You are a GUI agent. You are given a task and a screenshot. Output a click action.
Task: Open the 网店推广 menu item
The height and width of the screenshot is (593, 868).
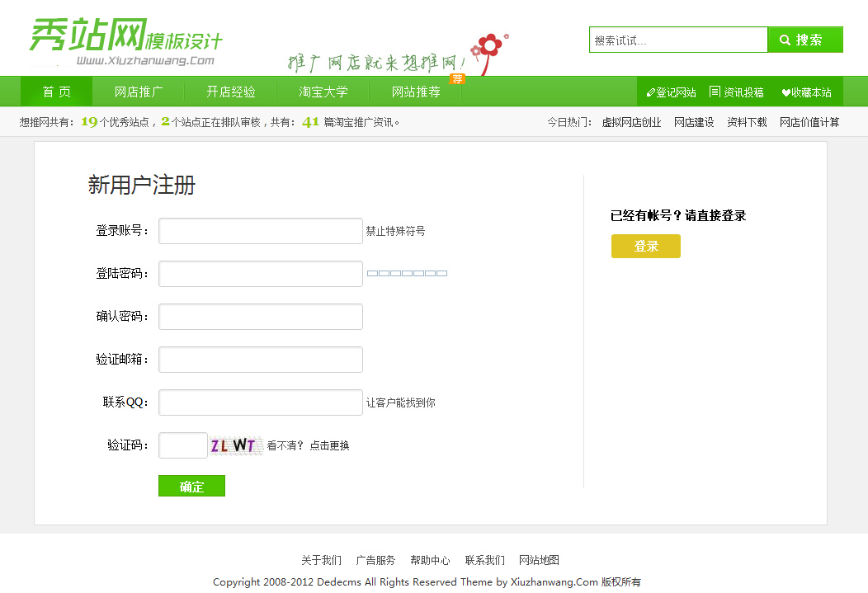pos(138,92)
